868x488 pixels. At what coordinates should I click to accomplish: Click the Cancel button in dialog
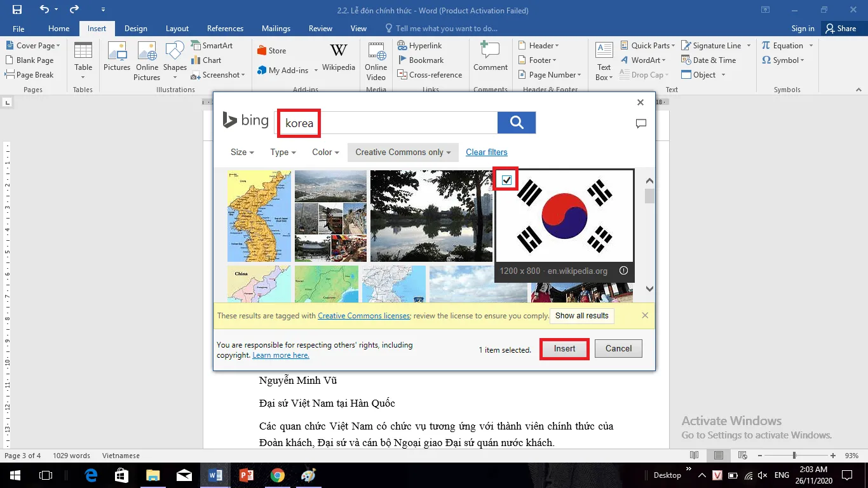click(x=619, y=349)
